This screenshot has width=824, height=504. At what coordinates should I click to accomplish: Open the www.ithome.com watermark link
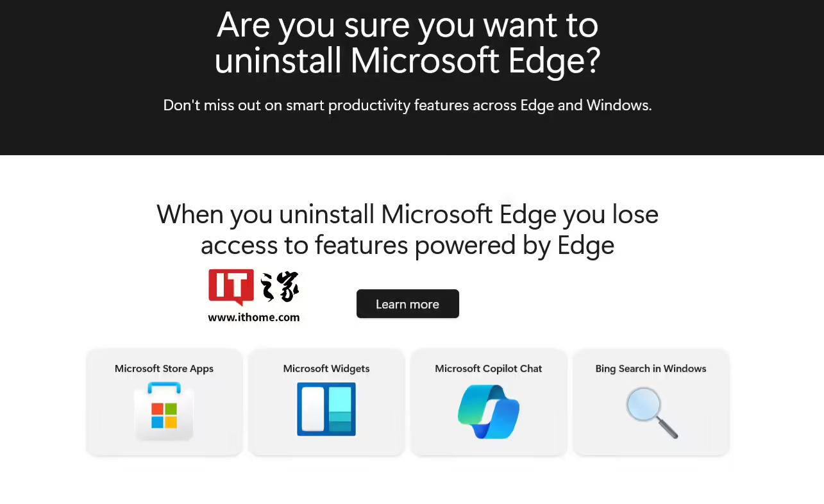pos(254,317)
